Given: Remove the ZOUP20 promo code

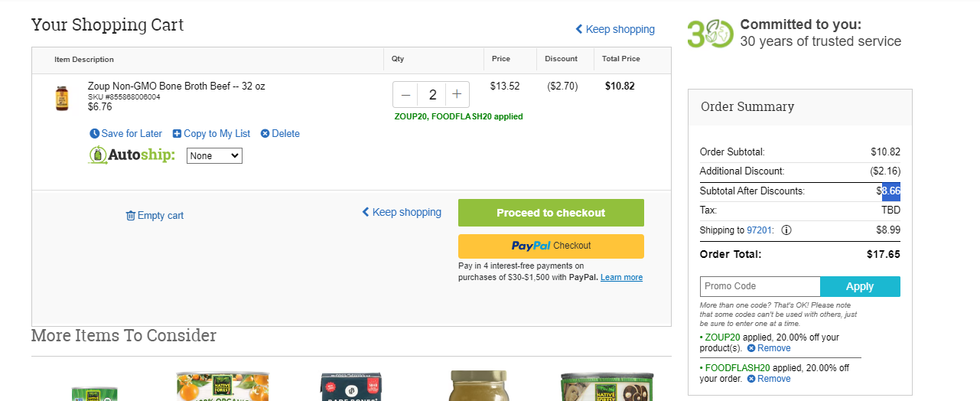Looking at the screenshot, I should (x=769, y=348).
